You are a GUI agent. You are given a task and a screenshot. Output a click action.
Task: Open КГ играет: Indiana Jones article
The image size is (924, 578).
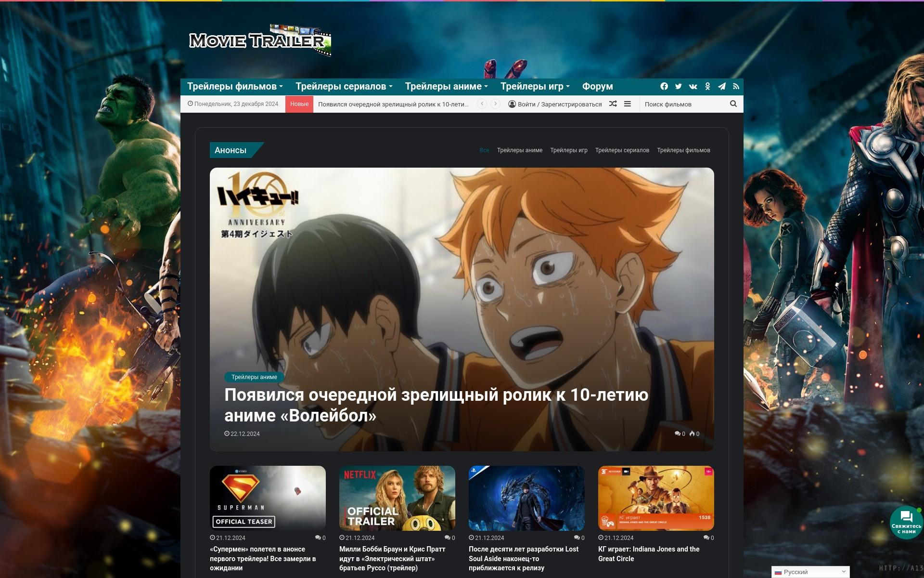point(649,554)
